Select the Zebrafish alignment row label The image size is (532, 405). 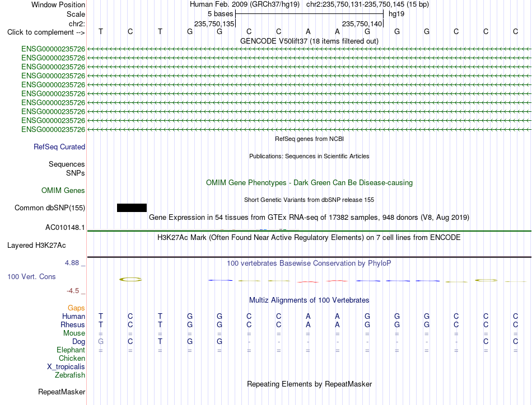(x=70, y=375)
